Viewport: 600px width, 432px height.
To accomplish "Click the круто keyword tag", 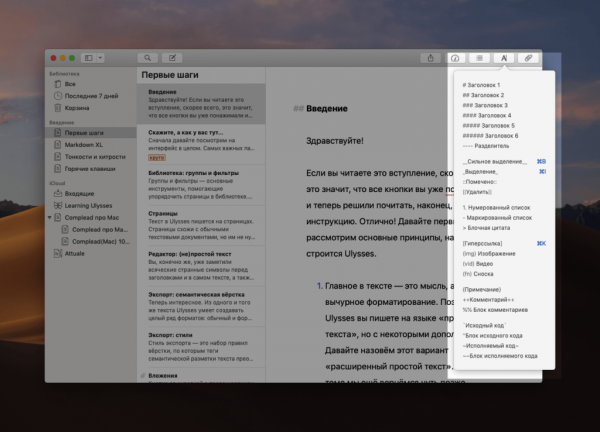I will (x=157, y=157).
